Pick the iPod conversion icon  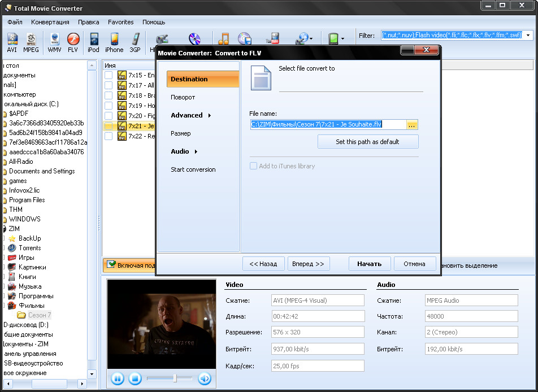tap(93, 42)
